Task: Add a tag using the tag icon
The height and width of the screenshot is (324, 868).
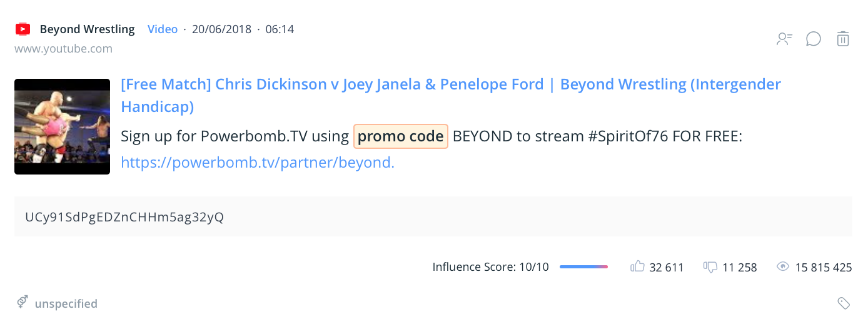Action: coord(844,303)
